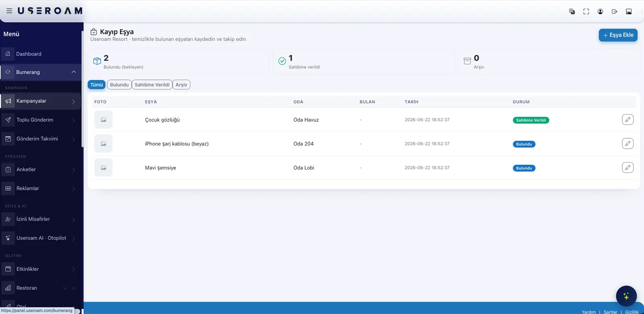This screenshot has height=314, width=644.
Task: Click the EŞYA column header
Action: click(x=151, y=102)
